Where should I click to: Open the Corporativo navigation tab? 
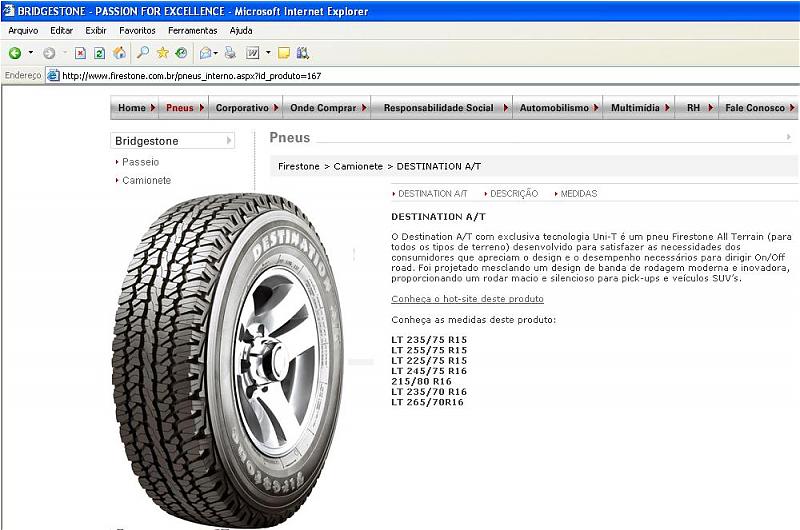coord(246,108)
